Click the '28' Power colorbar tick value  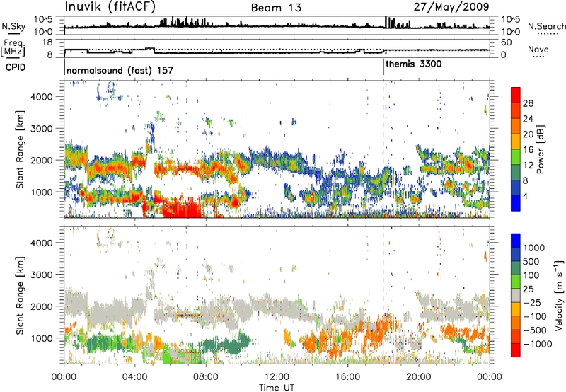point(528,103)
